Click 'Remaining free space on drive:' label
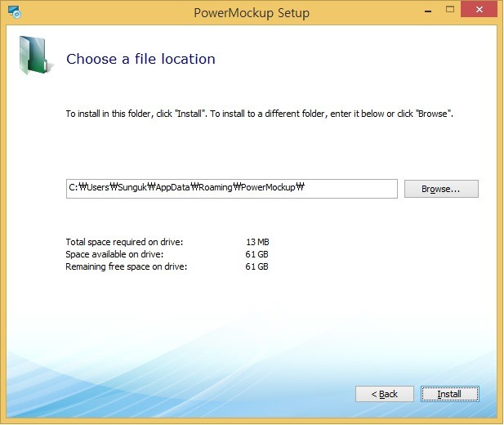 [127, 266]
